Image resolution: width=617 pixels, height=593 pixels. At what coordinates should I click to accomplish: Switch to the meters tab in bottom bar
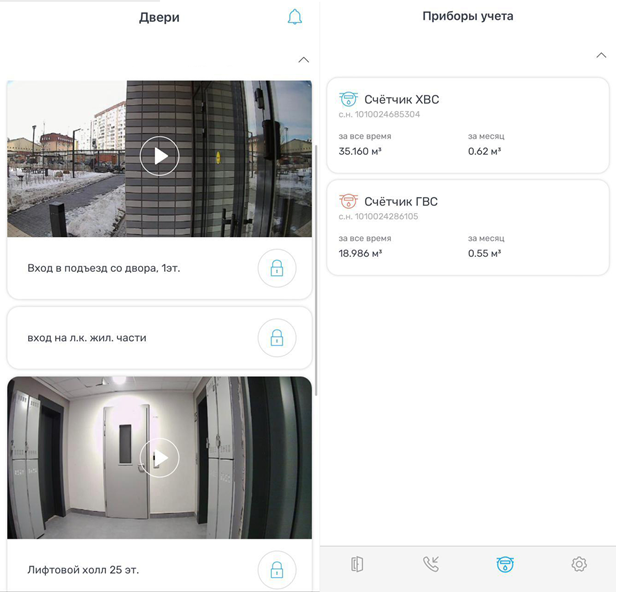click(x=505, y=564)
